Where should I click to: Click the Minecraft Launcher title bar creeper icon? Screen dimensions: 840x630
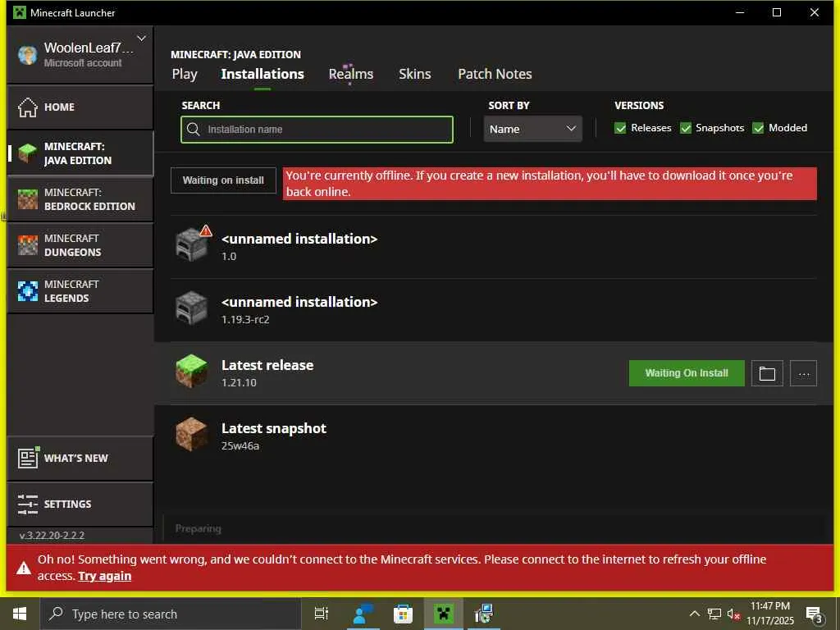point(20,12)
